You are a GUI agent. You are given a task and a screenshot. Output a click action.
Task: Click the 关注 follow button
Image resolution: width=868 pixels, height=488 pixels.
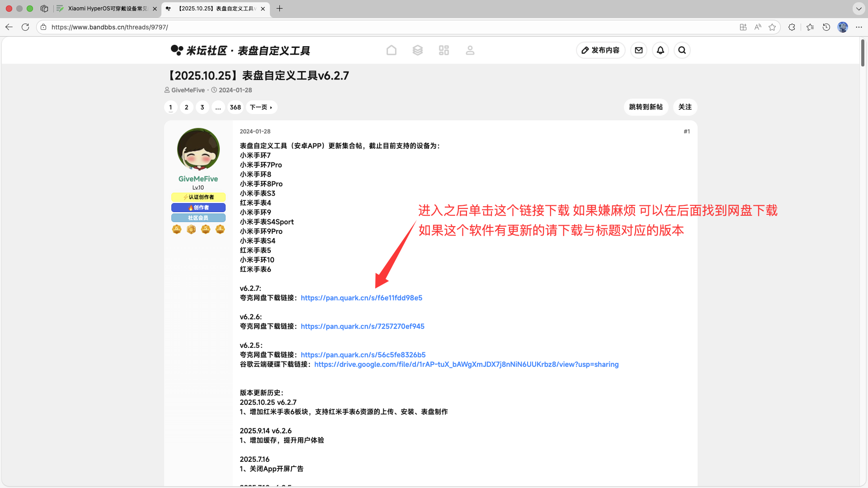click(x=685, y=107)
